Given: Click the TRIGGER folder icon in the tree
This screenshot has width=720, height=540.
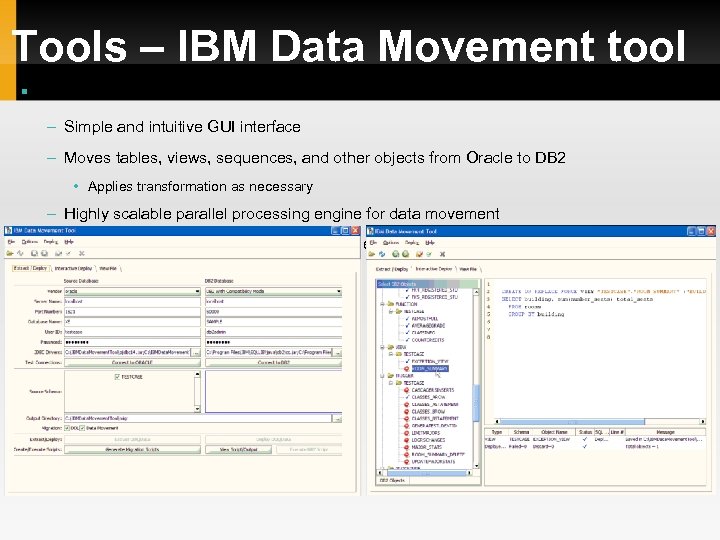Looking at the screenshot, I should coord(391,376).
